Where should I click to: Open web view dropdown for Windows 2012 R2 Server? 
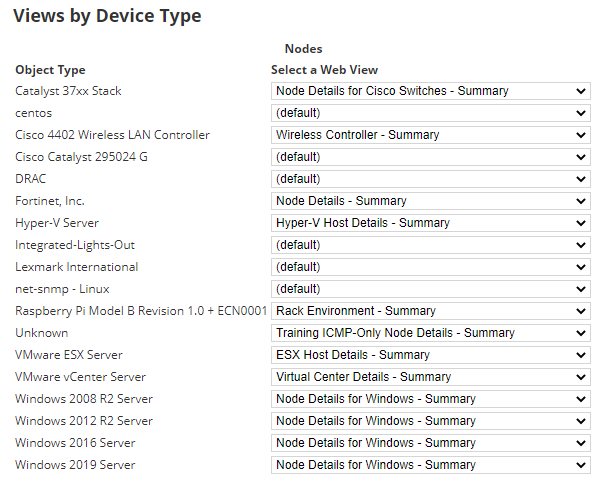click(431, 422)
